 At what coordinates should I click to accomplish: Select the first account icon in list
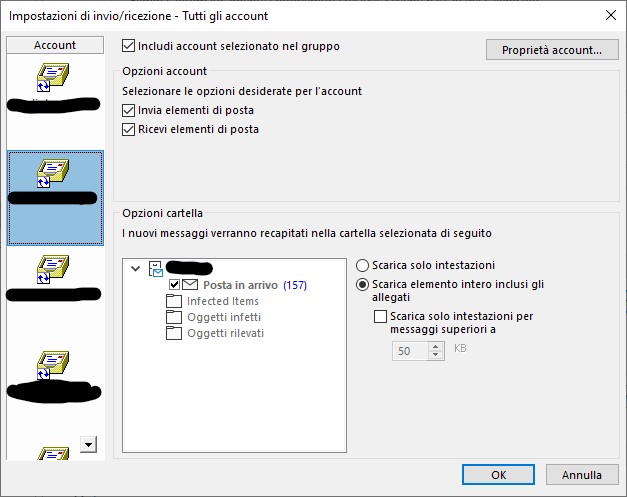(x=53, y=77)
